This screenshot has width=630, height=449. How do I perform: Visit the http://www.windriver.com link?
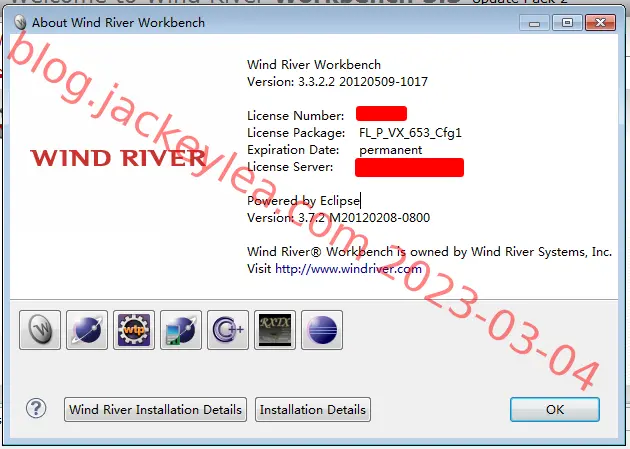point(348,269)
